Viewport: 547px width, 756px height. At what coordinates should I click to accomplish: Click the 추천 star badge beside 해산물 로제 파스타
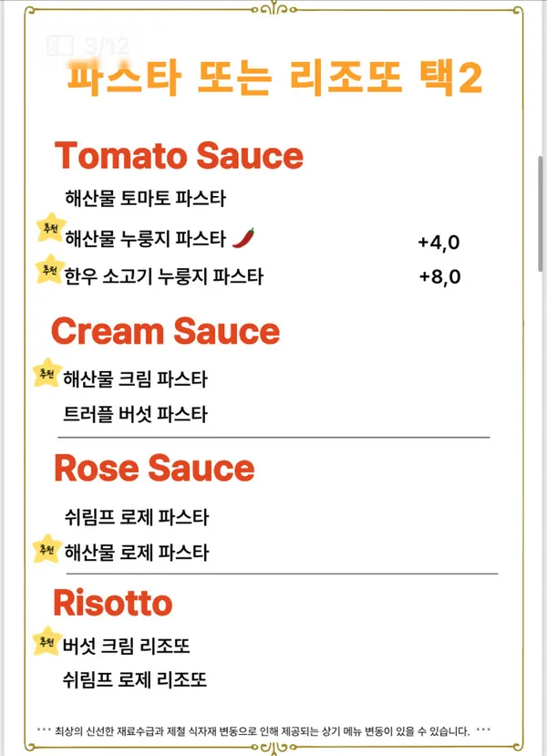[x=47, y=548]
